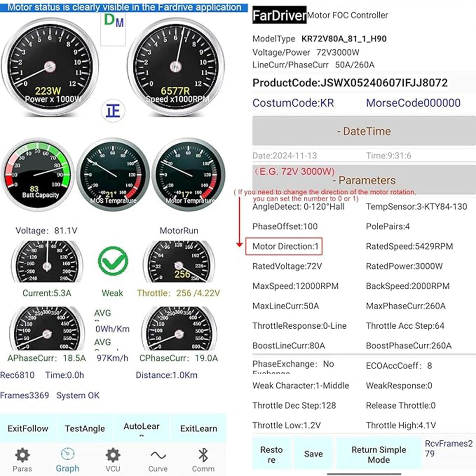476x476 pixels.
Task: Tap the green checkmark Weak status icon
Action: [113, 261]
